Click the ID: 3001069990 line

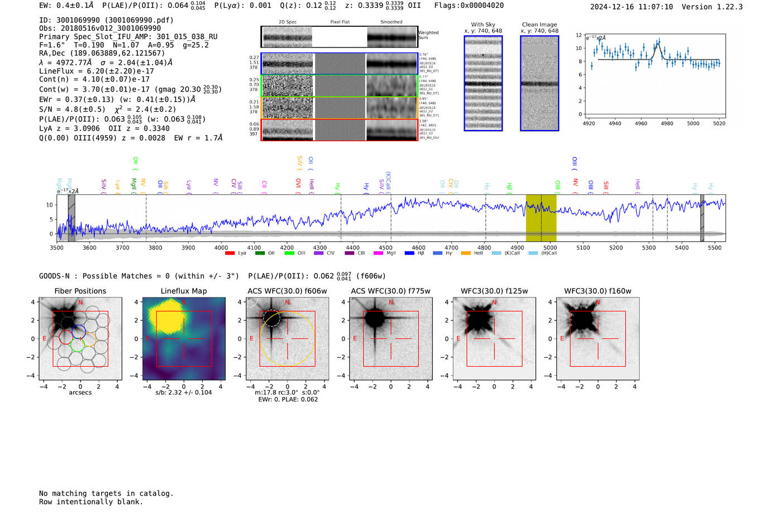pos(106,20)
